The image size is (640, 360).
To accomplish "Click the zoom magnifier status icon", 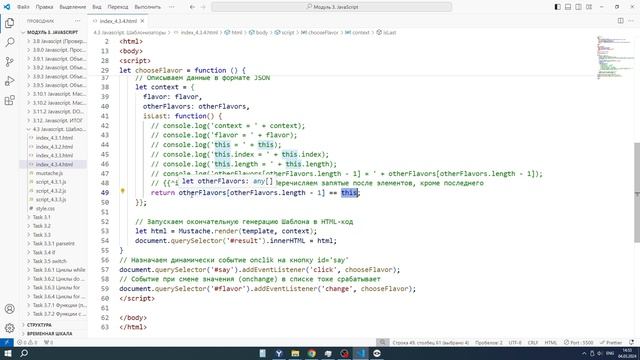I will [382, 342].
